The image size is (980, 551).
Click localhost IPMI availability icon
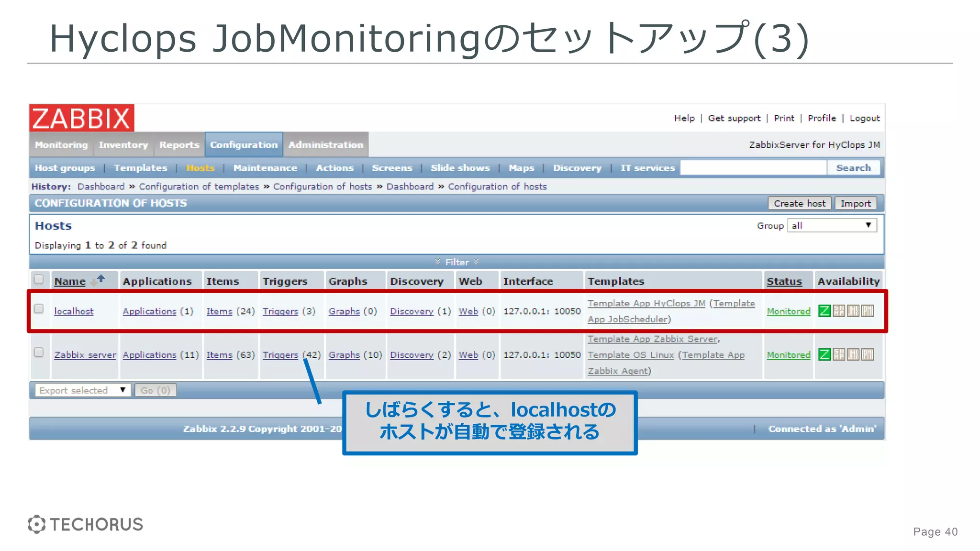[x=868, y=311]
